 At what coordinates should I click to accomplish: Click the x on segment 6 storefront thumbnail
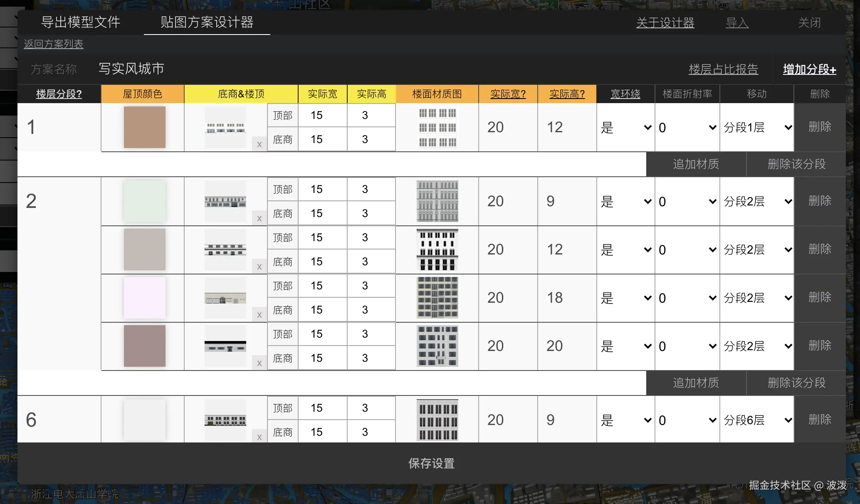[x=259, y=437]
